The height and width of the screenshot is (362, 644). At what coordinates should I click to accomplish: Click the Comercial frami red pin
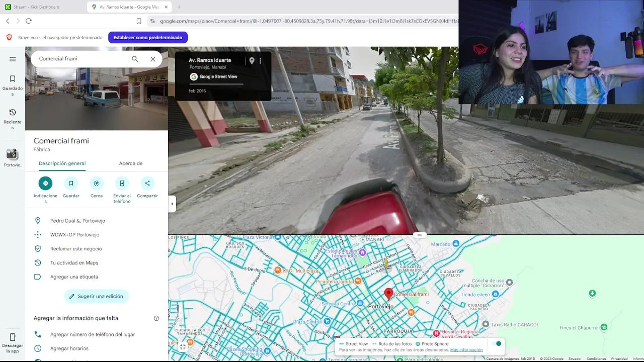point(388,294)
